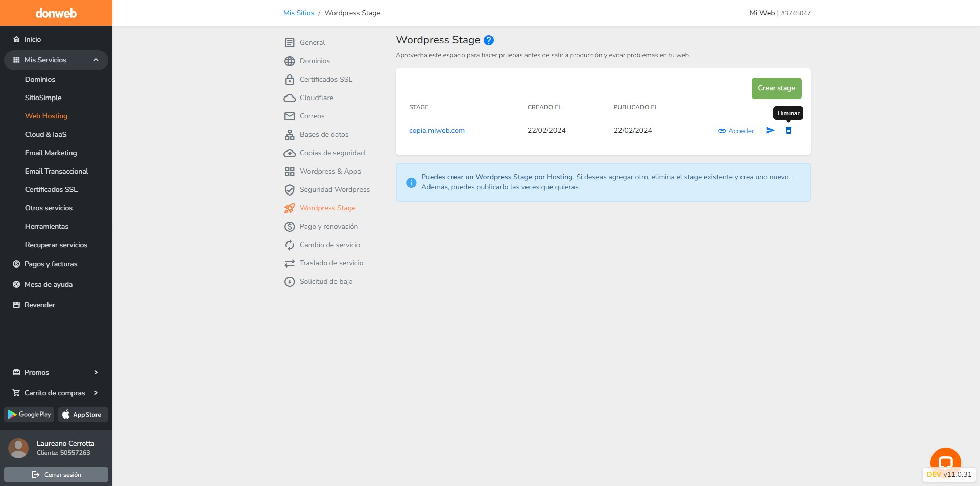Image resolution: width=980 pixels, height=486 pixels.
Task: Open Certificados SSL in the left sidebar
Action: coord(51,189)
